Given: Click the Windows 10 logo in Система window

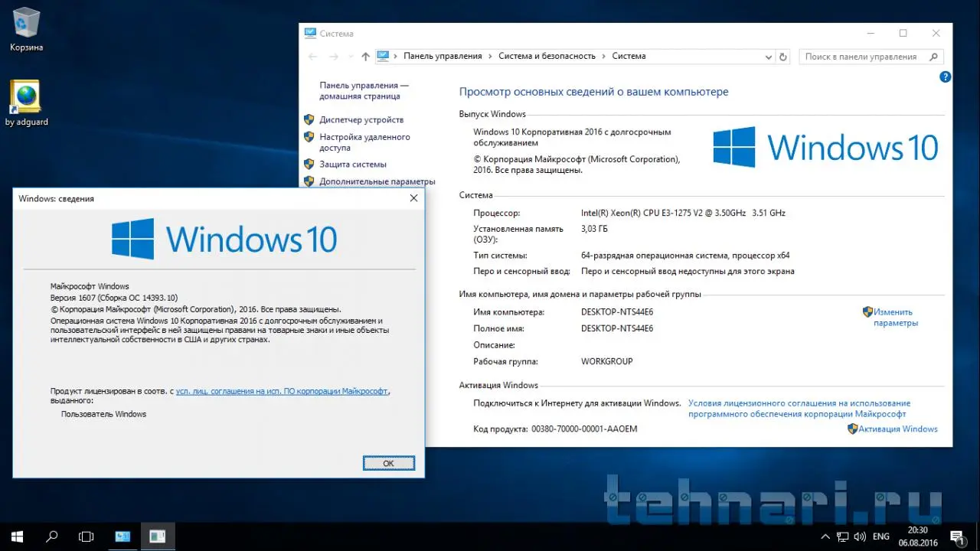Looking at the screenshot, I should pos(825,146).
